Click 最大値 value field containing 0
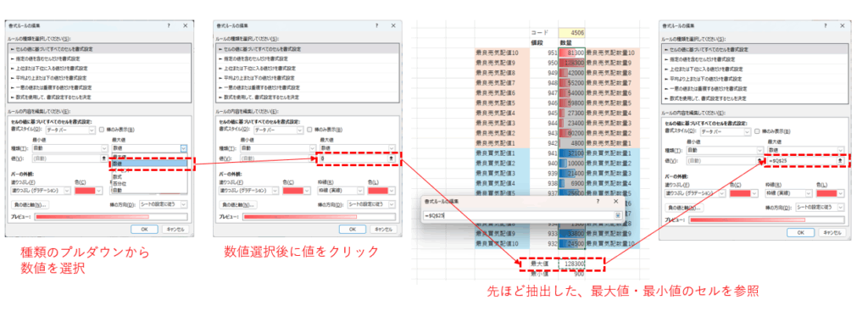The width and height of the screenshot is (868, 311). point(353,158)
